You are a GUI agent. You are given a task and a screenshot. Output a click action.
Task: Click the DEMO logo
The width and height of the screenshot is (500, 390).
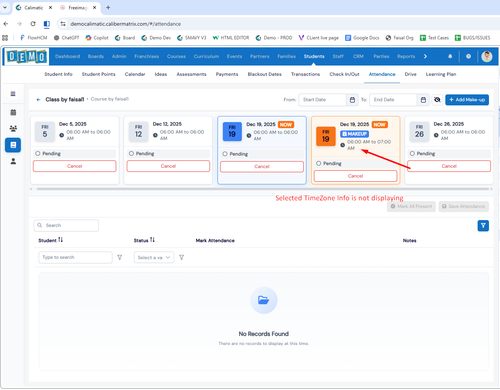pyautogui.click(x=26, y=56)
